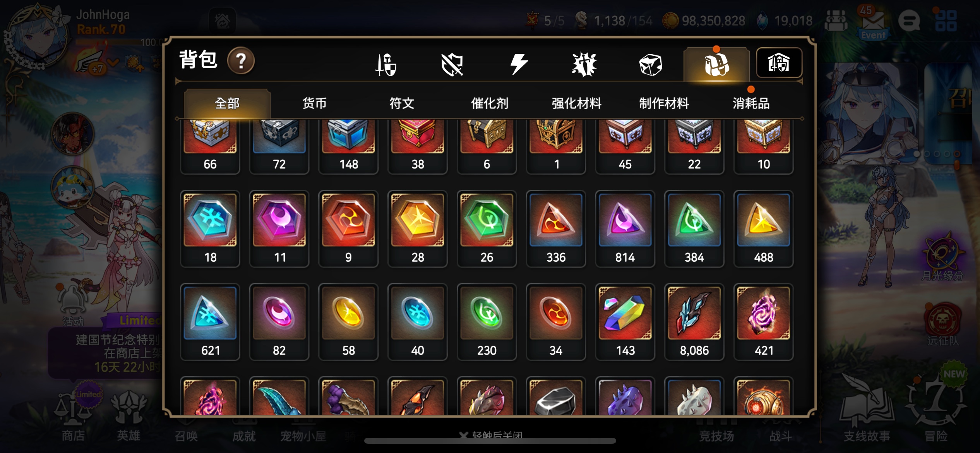This screenshot has height=453, width=980.
Task: Open the lightning bolt category icon
Action: point(519,64)
